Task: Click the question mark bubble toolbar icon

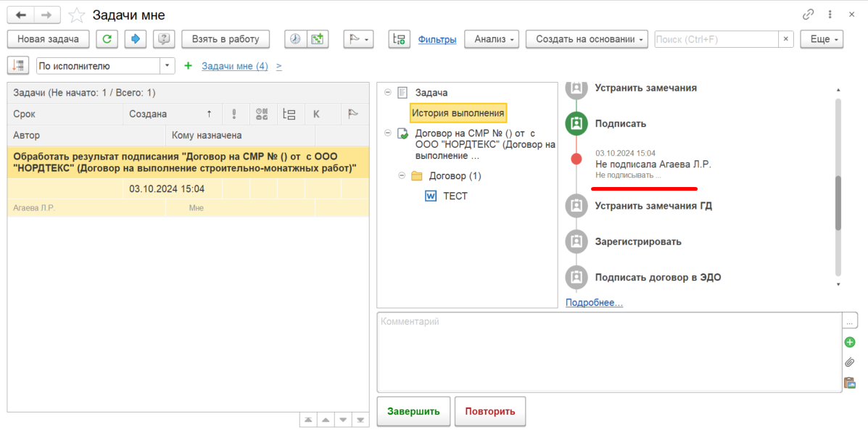Action: coord(163,39)
